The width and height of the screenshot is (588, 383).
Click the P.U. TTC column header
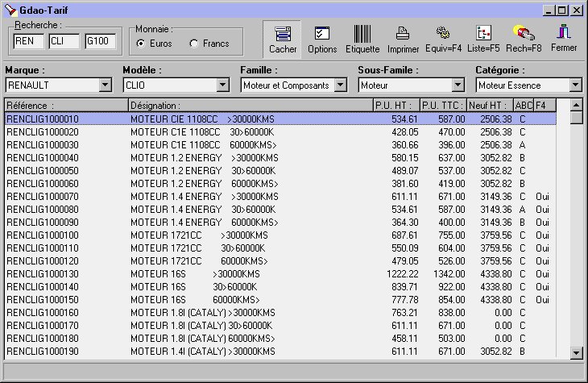pos(443,106)
